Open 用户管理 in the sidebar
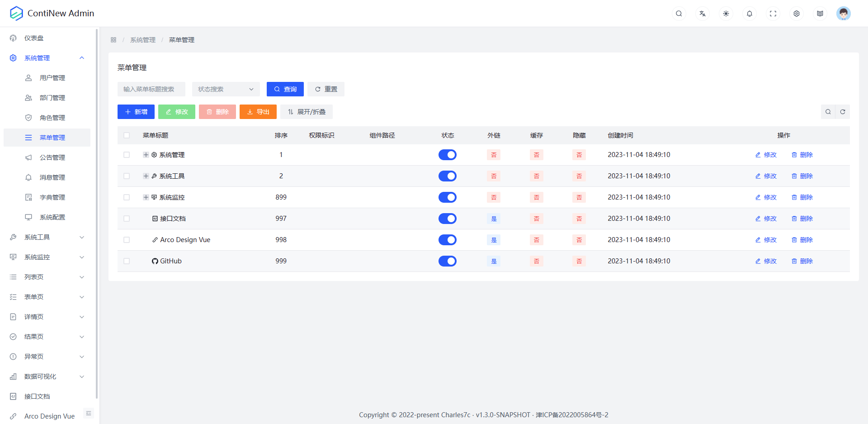 [52, 78]
